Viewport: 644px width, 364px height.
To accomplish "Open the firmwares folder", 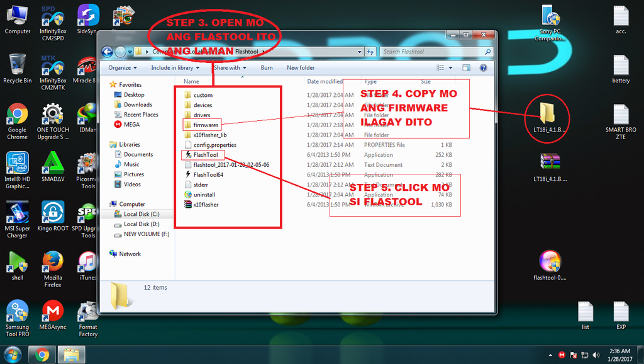I will click(x=205, y=125).
